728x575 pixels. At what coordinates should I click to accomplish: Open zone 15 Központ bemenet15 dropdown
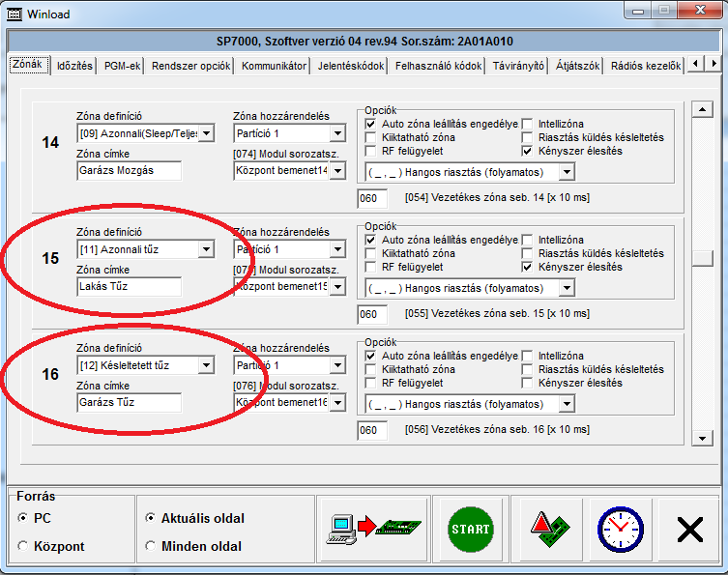tap(337, 286)
